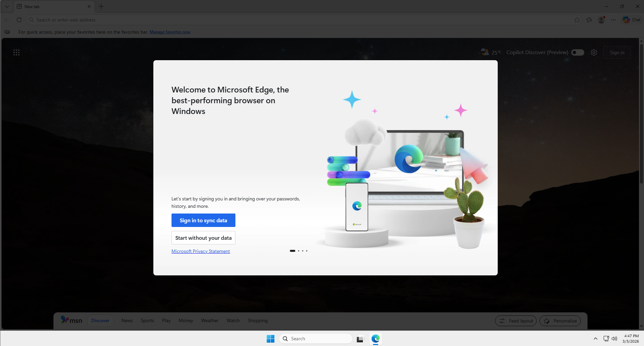Select the Money feed tab
This screenshot has height=346, width=644.
tap(186, 320)
